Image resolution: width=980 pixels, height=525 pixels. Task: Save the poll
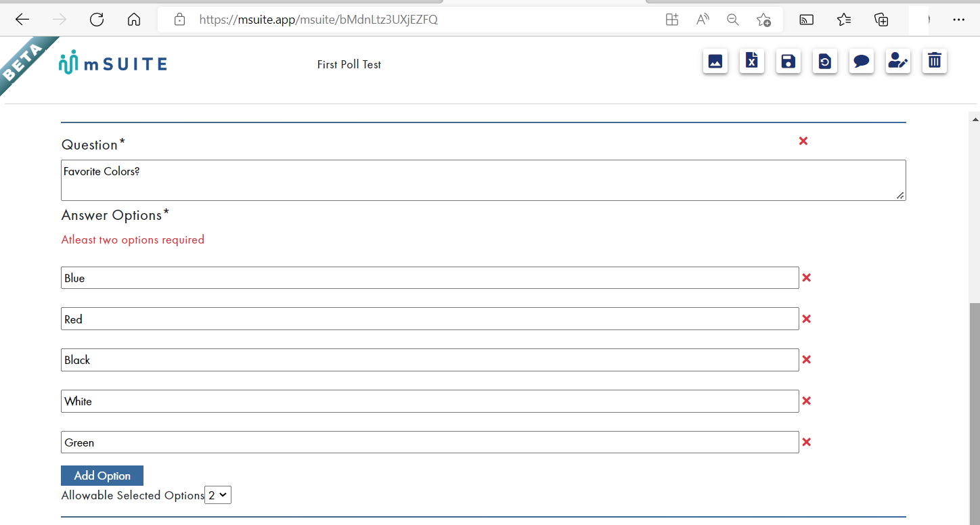tap(788, 61)
